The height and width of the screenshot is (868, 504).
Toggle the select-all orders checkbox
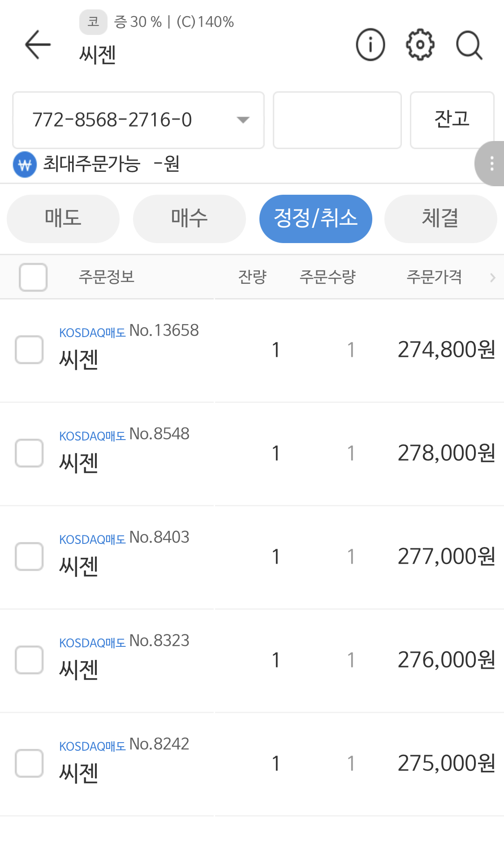coord(33,277)
